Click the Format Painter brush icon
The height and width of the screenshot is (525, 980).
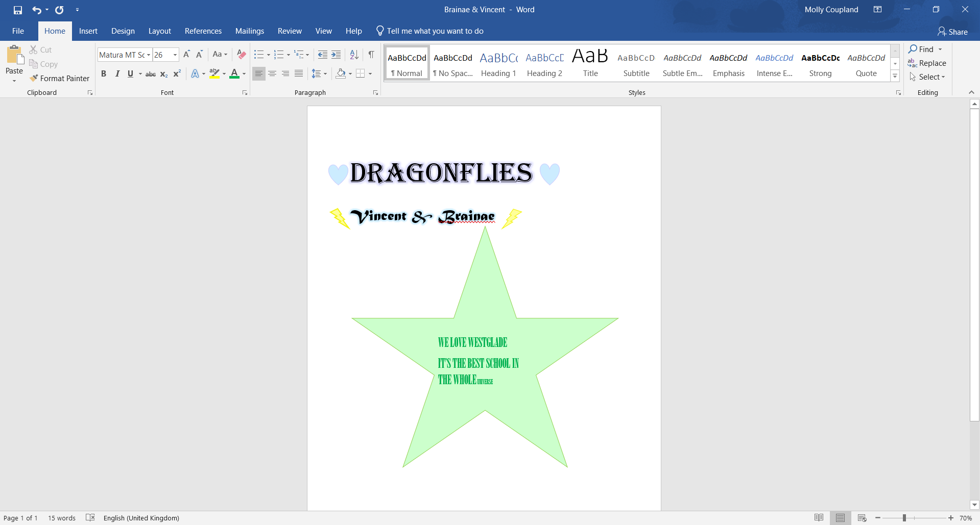34,78
